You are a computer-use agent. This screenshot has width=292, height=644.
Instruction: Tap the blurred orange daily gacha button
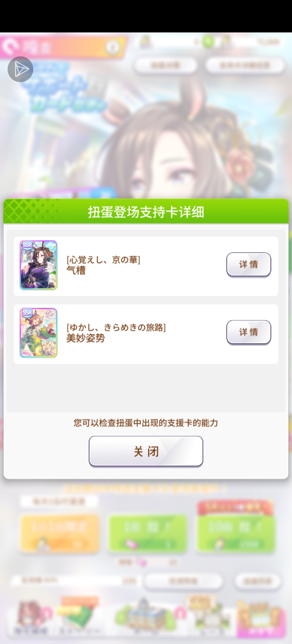(x=60, y=533)
